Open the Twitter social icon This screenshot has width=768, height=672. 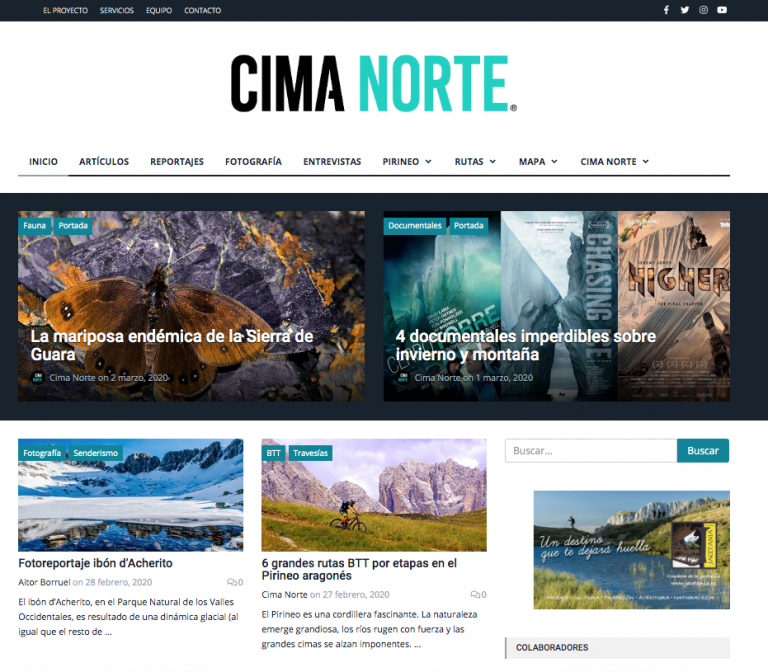pyautogui.click(x=685, y=10)
